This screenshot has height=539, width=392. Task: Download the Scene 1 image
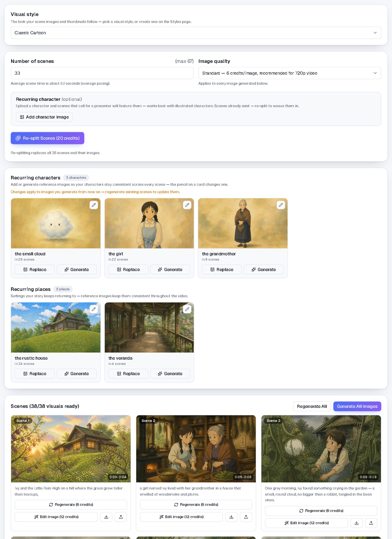click(106, 517)
